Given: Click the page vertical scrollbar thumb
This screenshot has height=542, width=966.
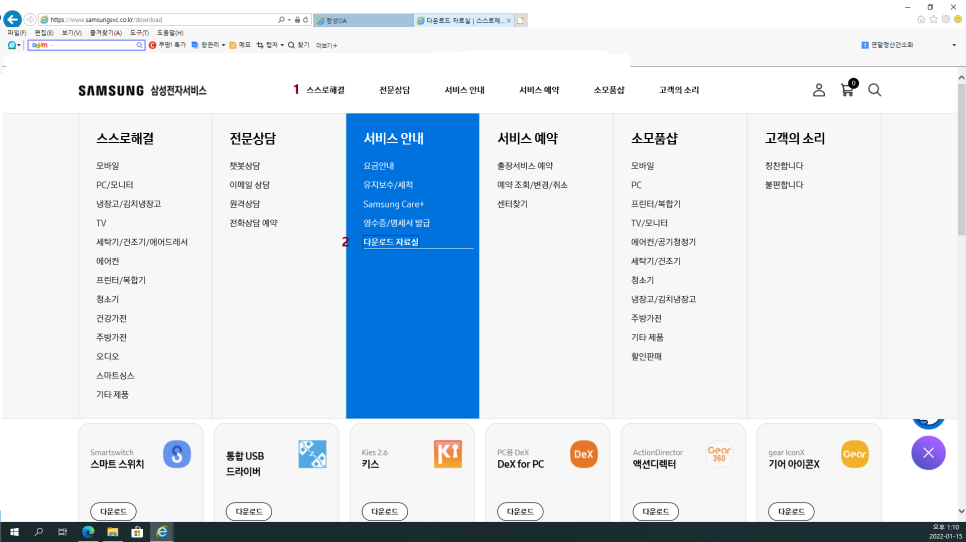Looking at the screenshot, I should tap(961, 159).
